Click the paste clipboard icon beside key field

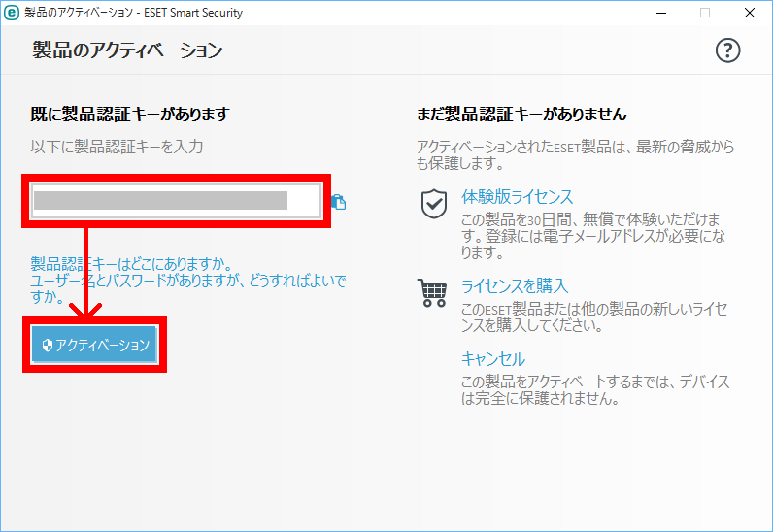pos(339,202)
